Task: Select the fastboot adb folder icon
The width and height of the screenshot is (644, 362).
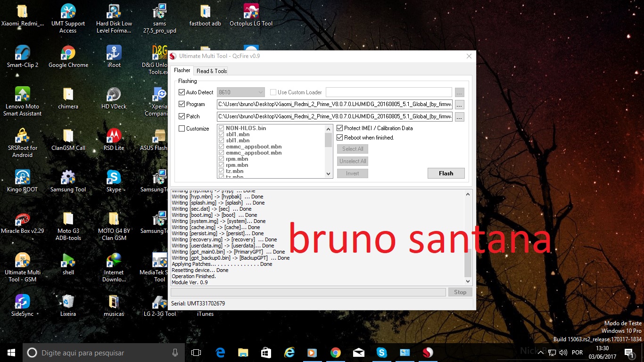Action: tap(205, 15)
